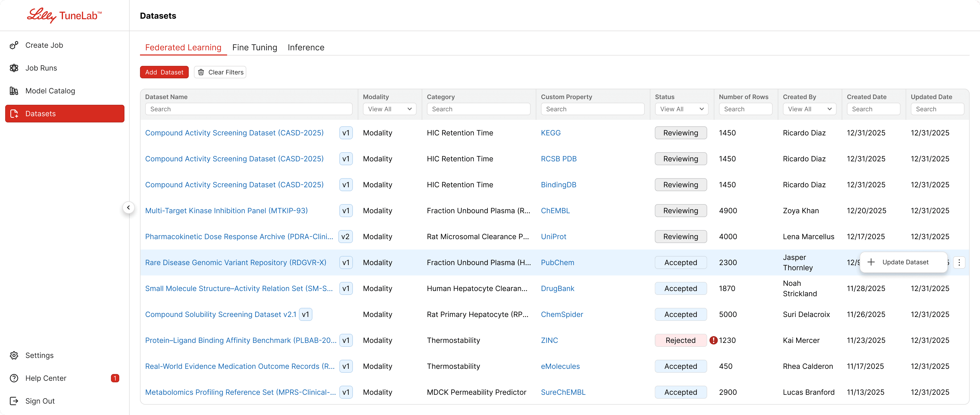The image size is (980, 415).
Task: Click the Add Dataset button
Action: 164,72
